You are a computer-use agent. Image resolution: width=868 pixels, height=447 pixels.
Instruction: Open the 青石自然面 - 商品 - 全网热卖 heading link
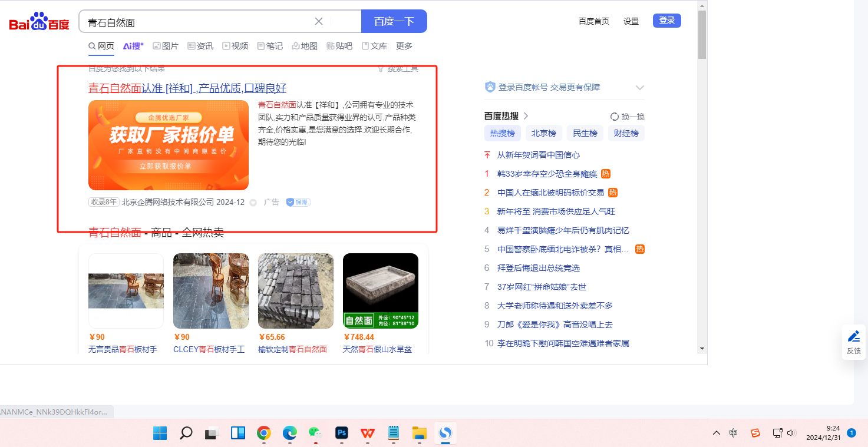[x=156, y=233]
